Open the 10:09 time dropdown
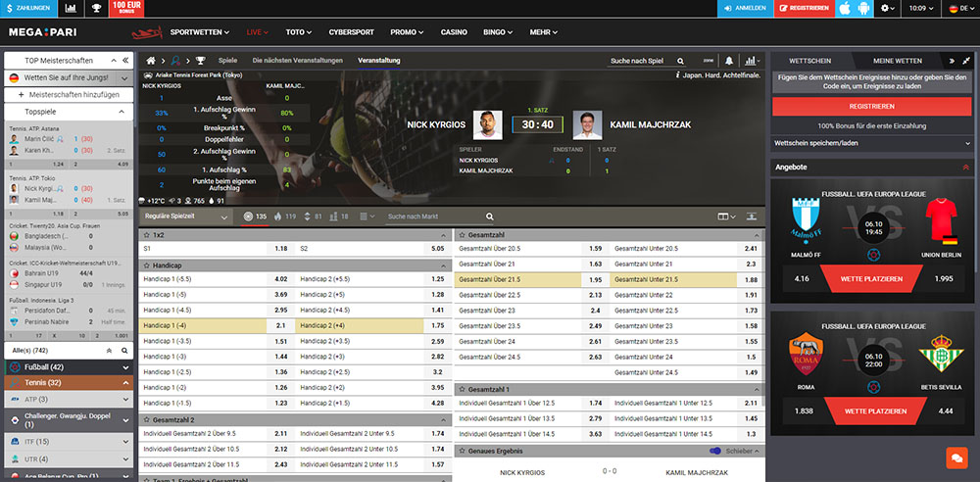The width and height of the screenshot is (980, 482). pyautogui.click(x=921, y=8)
